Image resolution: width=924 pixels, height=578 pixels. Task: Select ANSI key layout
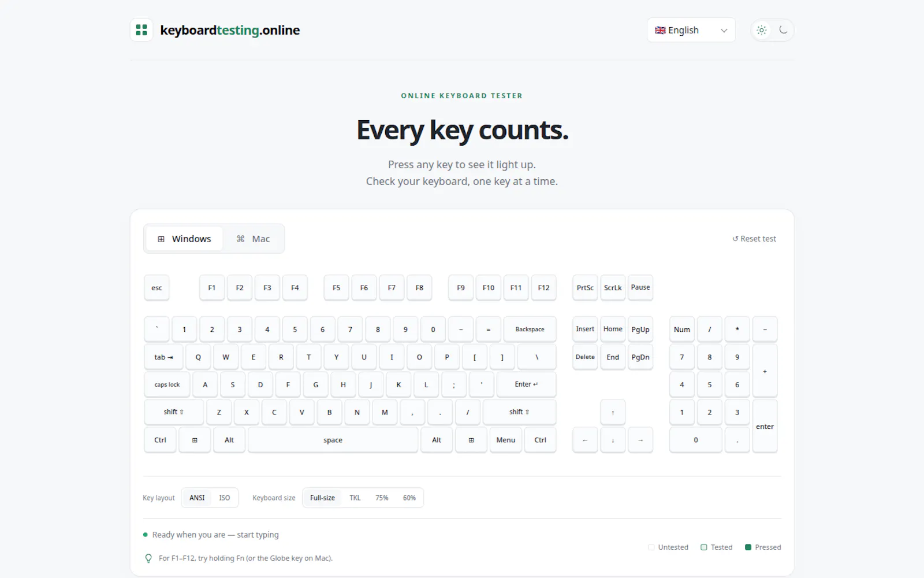coord(197,498)
